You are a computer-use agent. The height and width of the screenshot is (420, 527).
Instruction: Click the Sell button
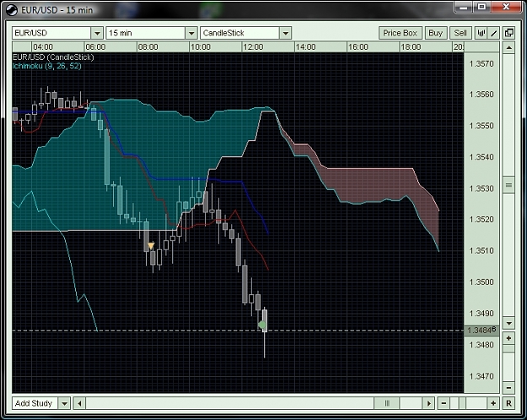[460, 33]
